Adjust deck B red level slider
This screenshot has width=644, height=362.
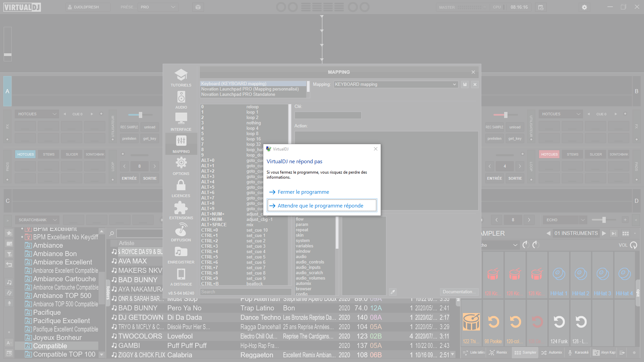(x=505, y=115)
